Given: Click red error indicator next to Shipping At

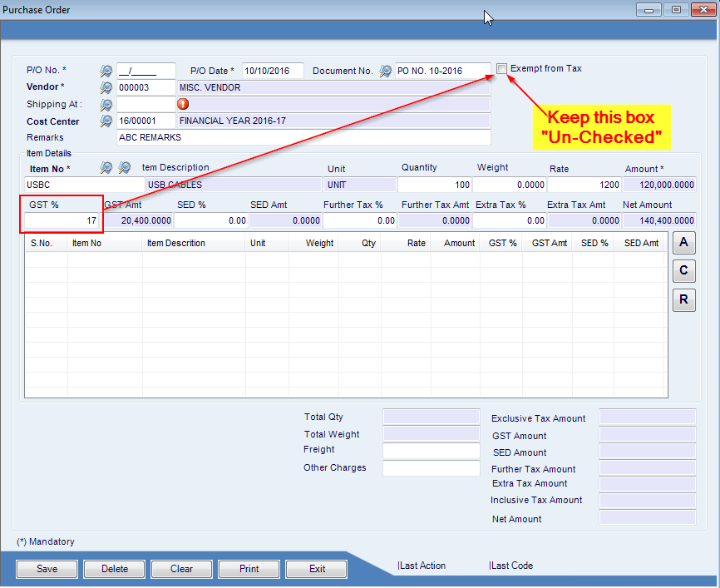Looking at the screenshot, I should click(x=183, y=104).
